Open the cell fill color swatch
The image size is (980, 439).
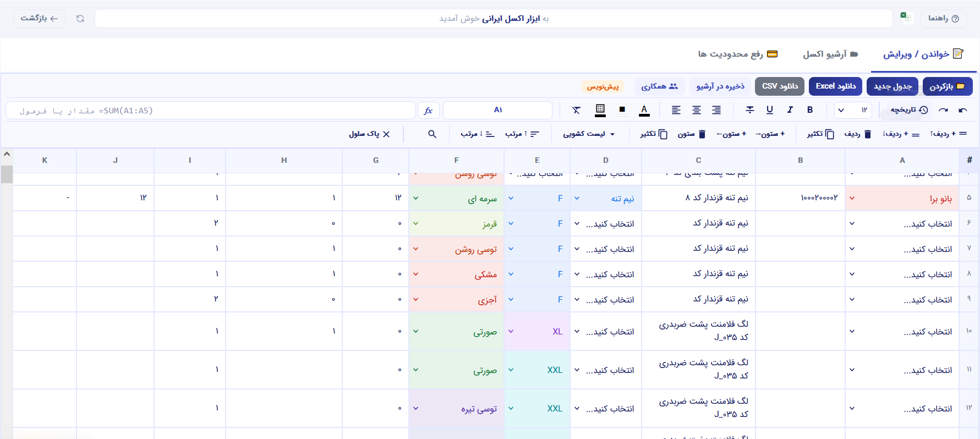[x=622, y=110]
